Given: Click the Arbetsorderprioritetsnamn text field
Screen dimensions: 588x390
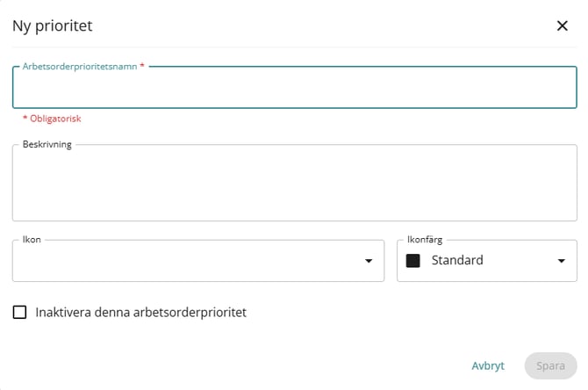Looking at the screenshot, I should (x=294, y=88).
